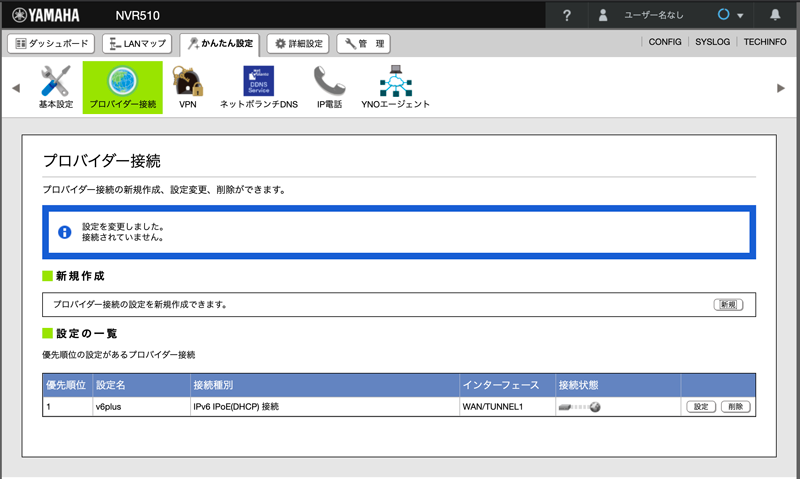Click the v6plus connection status icon
800x479 pixels.
(579, 407)
